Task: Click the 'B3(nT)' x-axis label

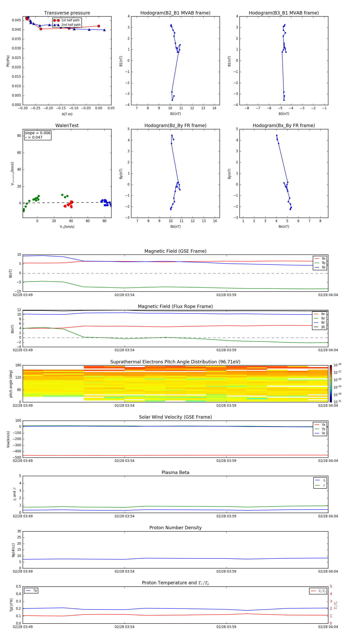Action: pyautogui.click(x=284, y=114)
